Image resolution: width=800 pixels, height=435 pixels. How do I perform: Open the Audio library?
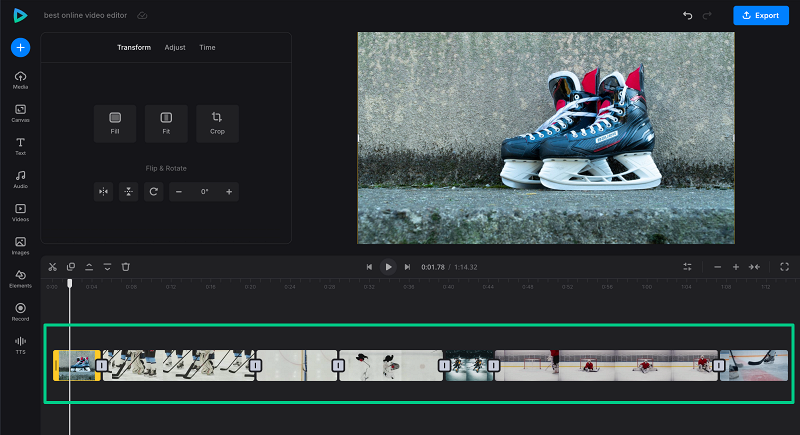point(20,180)
